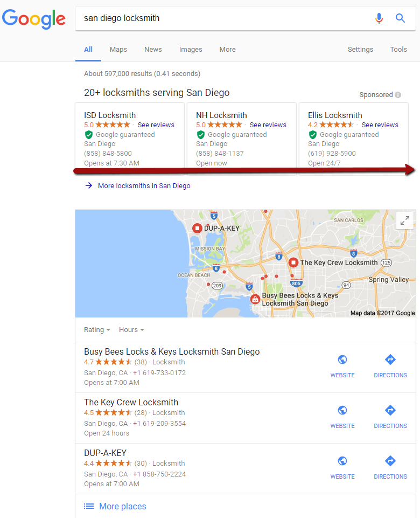420x518 pixels.
Task: Click the Google logo
Action: pos(34,19)
